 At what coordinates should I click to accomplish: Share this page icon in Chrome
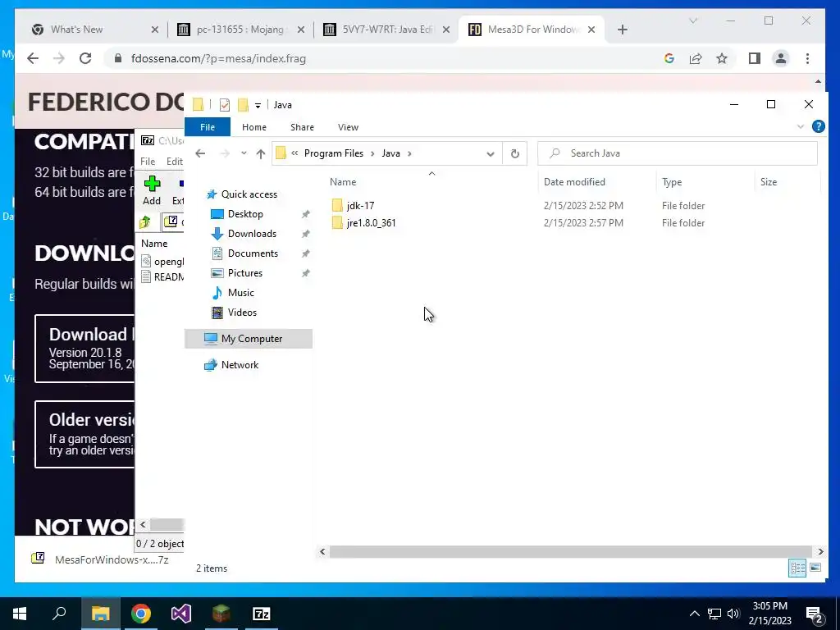coord(696,58)
